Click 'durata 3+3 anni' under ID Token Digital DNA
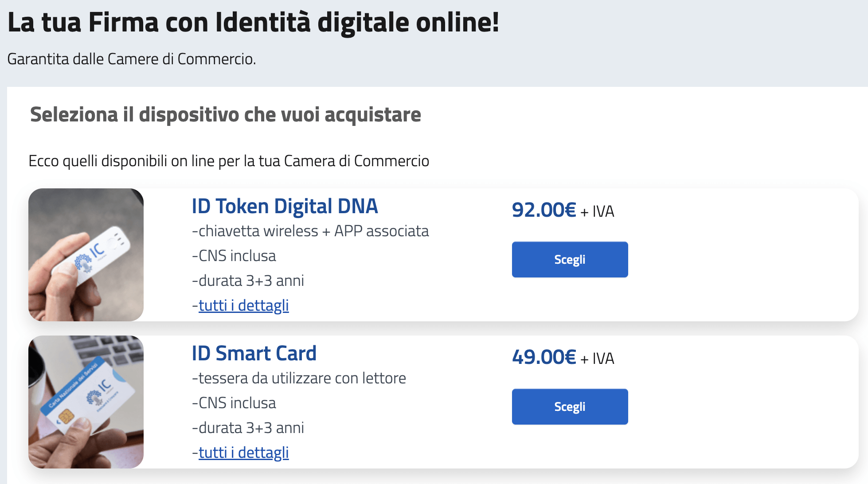868x484 pixels. [248, 281]
